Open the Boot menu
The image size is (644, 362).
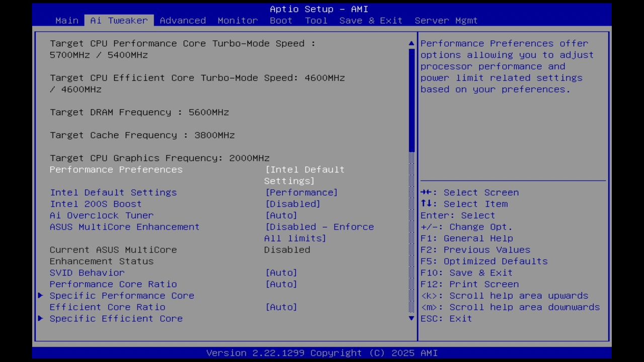point(281,20)
